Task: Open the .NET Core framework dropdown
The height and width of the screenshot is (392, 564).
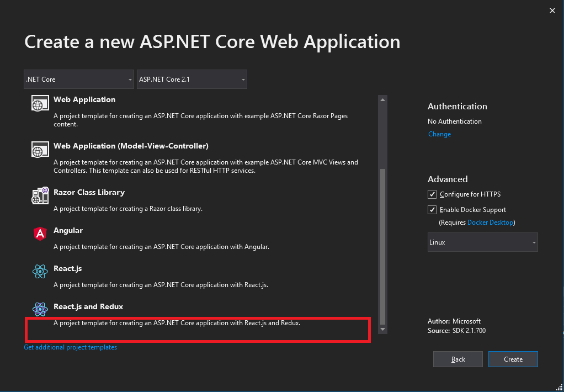Action: click(x=79, y=79)
